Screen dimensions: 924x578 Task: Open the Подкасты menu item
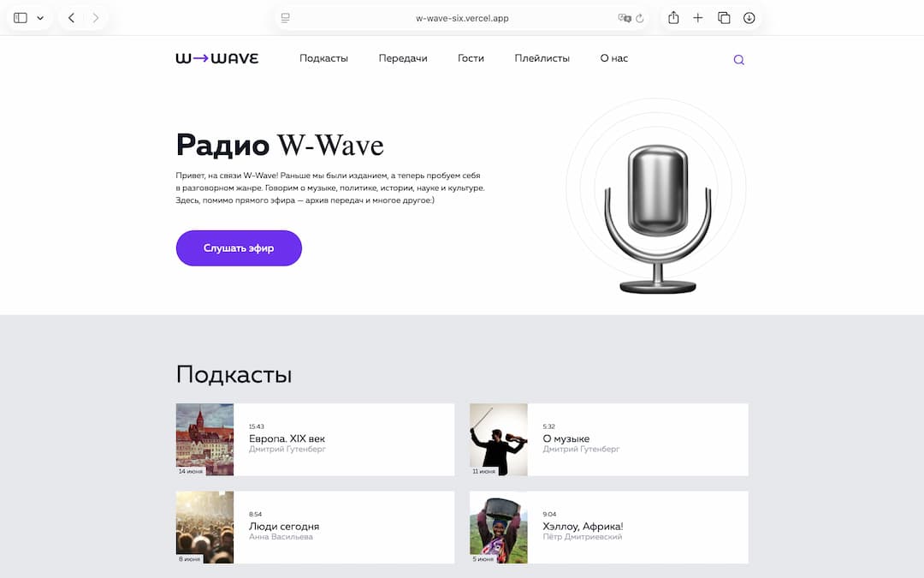pos(323,58)
